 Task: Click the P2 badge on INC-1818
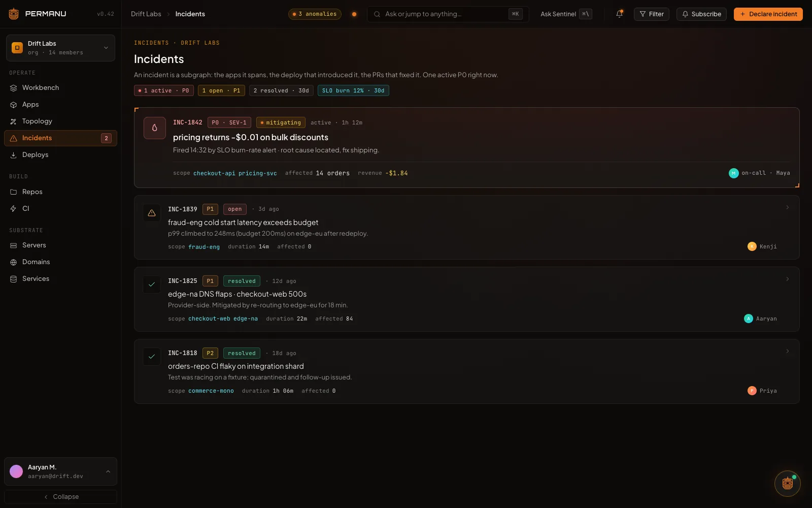click(210, 353)
